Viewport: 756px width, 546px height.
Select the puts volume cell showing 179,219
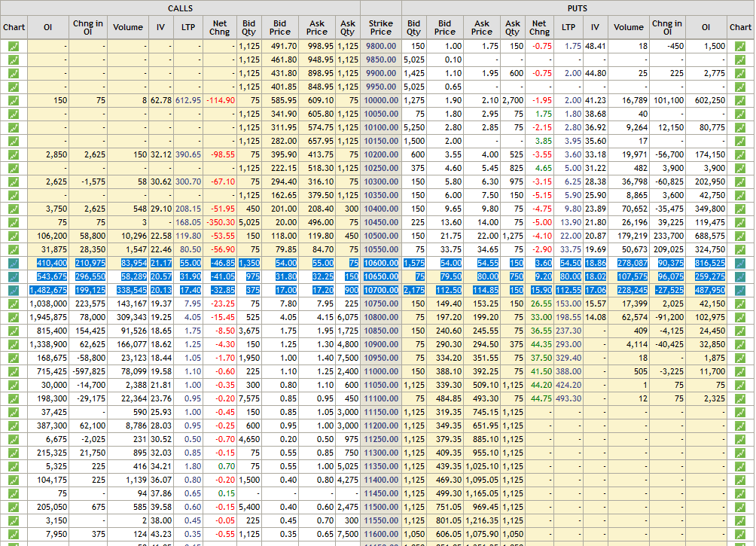[628, 236]
